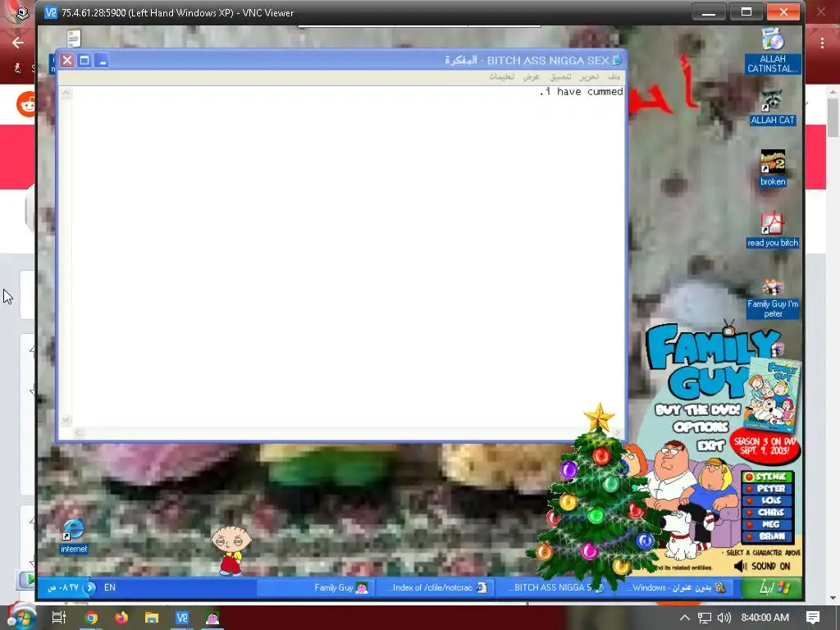840x630 pixels.
Task: Go back using the background browser's arrow
Action: click(18, 43)
